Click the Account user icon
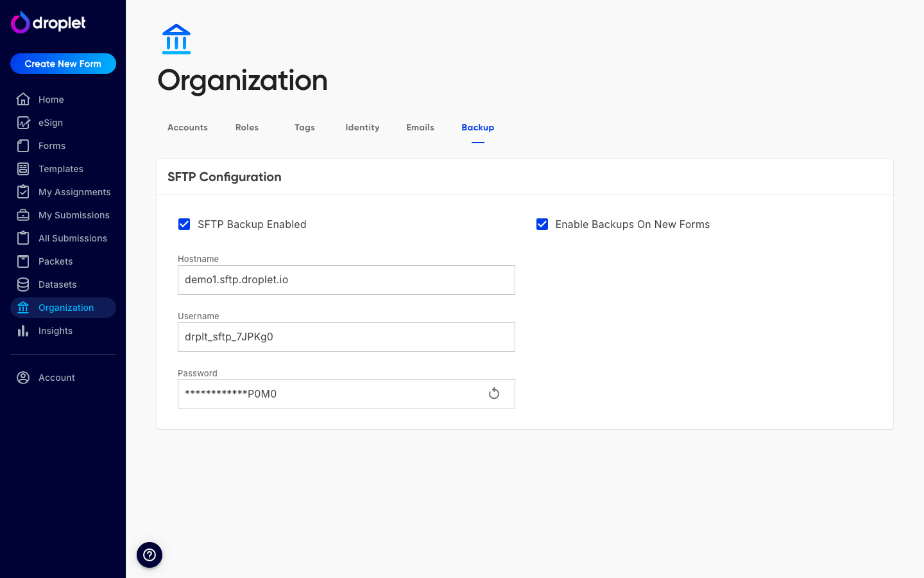 tap(23, 377)
